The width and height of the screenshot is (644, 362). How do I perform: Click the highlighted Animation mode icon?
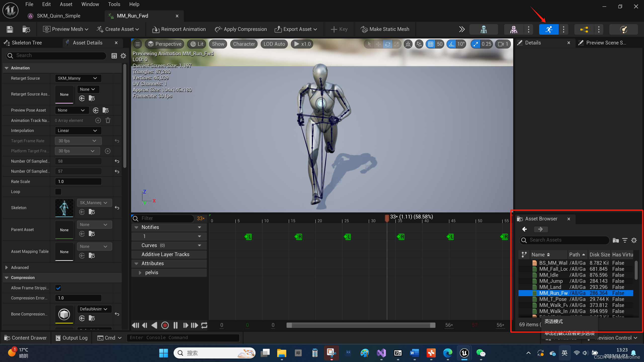pyautogui.click(x=549, y=29)
